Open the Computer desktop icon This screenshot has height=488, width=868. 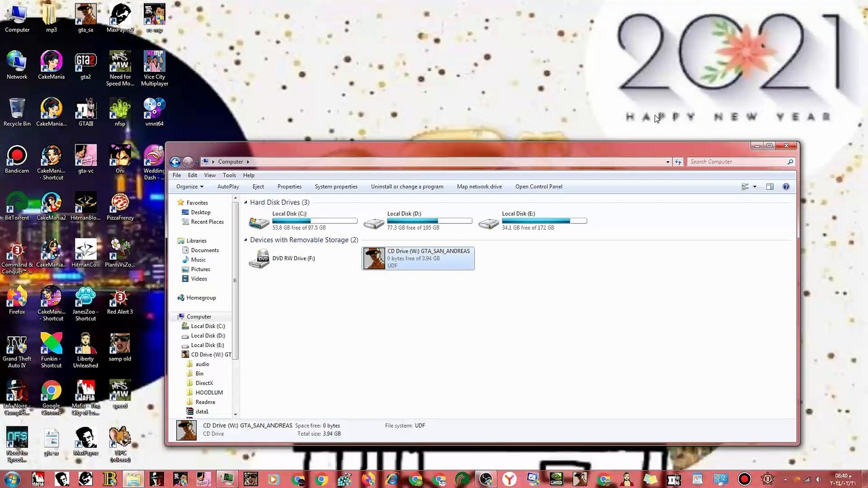pos(17,18)
